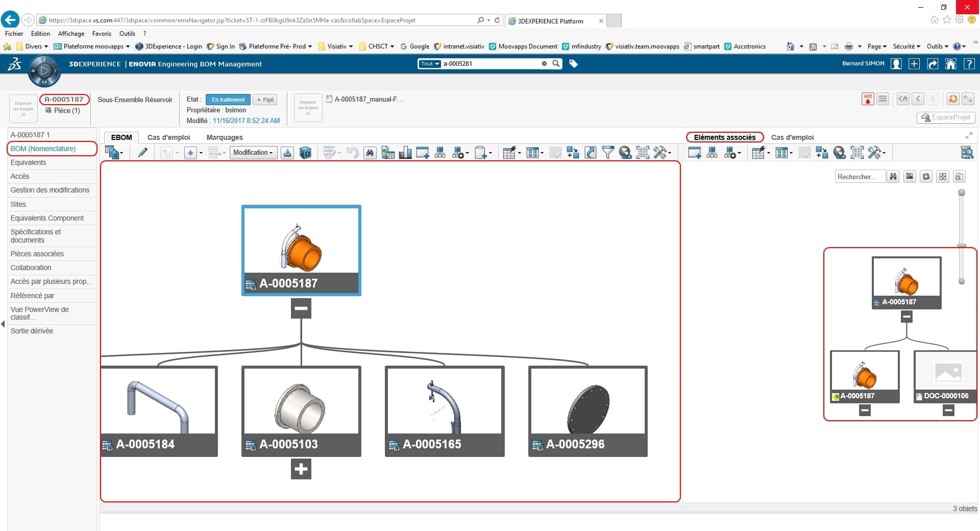Viewport: 980px width, 531px height.
Task: Open the 3DEXPERIENCE compass
Action: click(44, 71)
